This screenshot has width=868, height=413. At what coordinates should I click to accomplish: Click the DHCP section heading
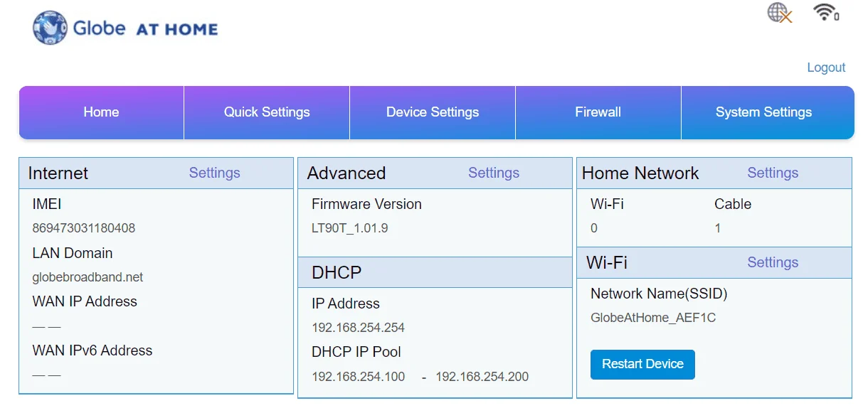337,272
